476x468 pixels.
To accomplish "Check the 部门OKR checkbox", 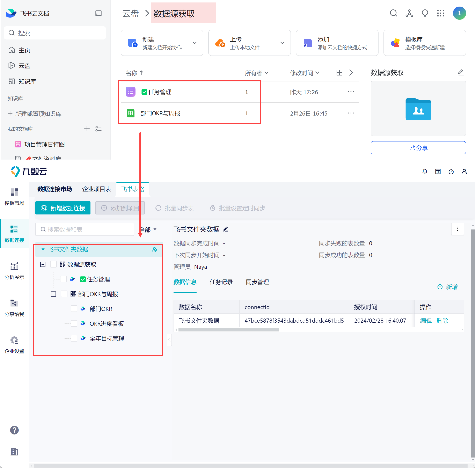I will [x=74, y=309].
